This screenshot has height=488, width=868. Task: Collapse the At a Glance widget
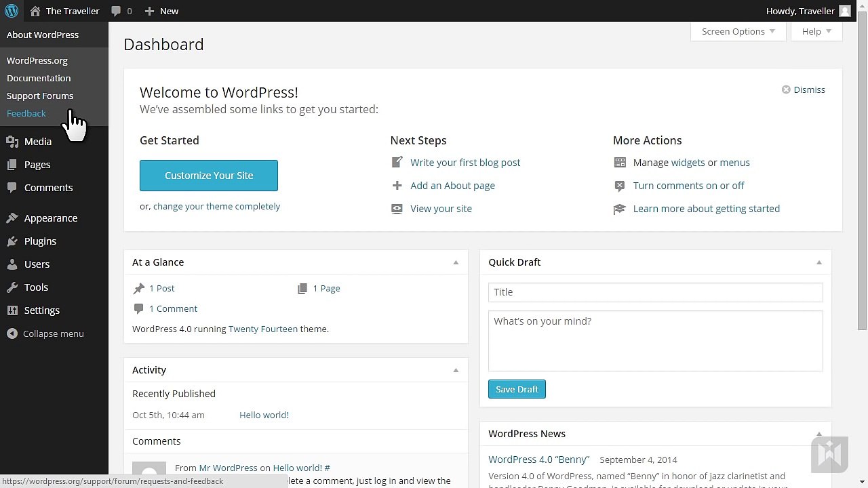(x=456, y=262)
